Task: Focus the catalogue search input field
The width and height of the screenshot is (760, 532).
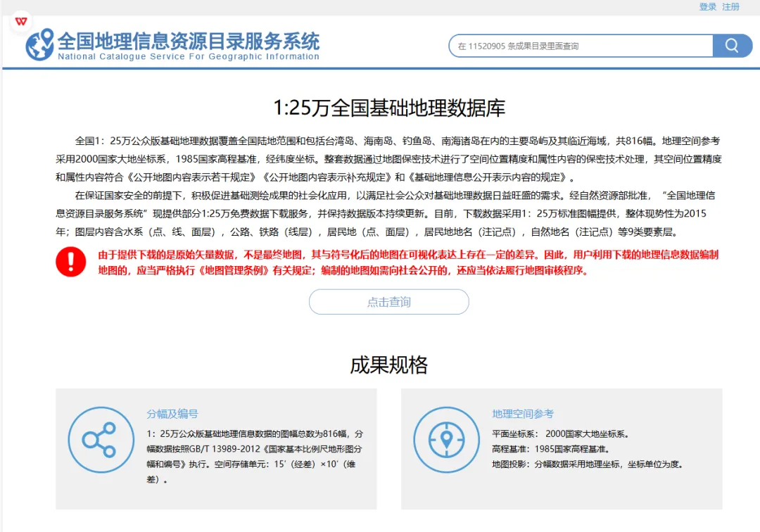Action: [x=581, y=46]
